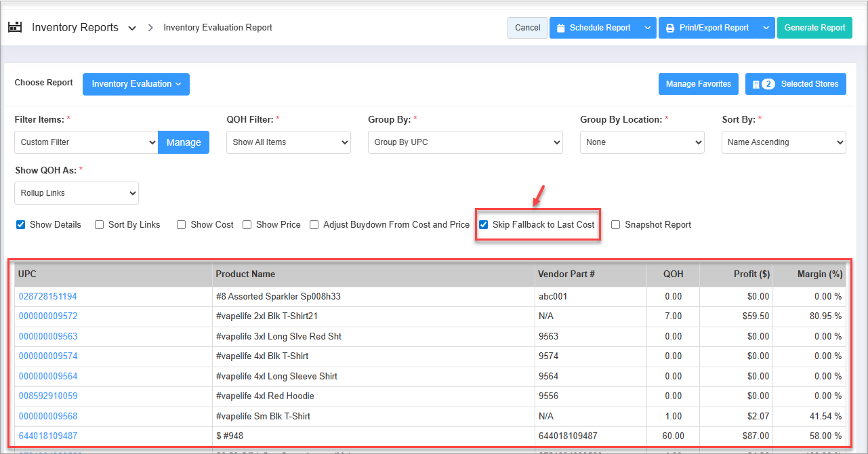Open the Inventory Reports chevron menu
868x454 pixels.
132,28
